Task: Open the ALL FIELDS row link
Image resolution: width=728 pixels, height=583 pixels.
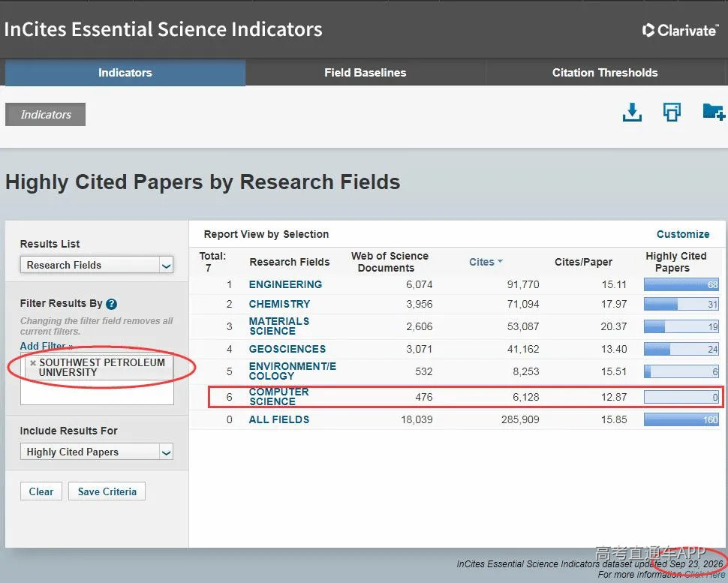Action: pyautogui.click(x=279, y=419)
